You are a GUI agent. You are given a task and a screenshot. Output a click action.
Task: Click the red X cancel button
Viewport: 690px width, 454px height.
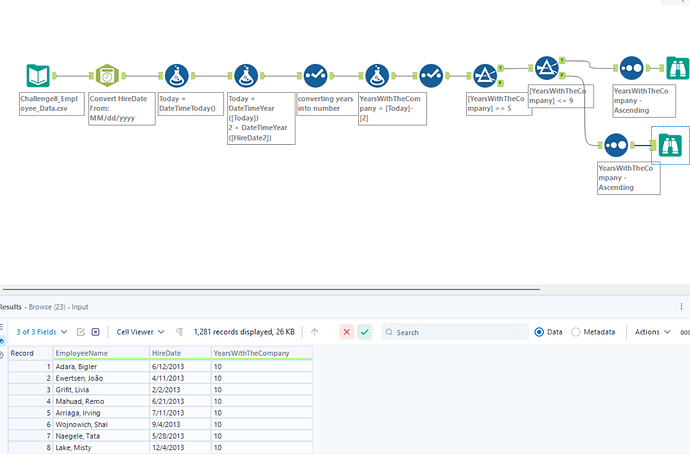tap(346, 332)
